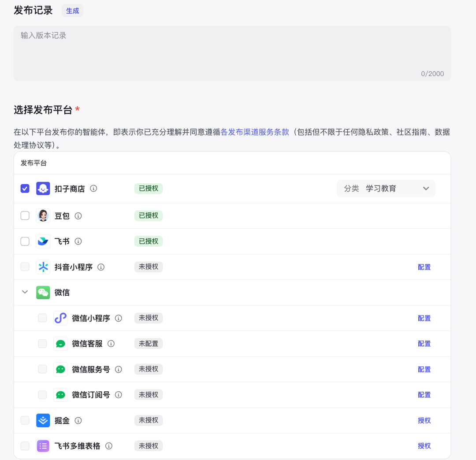The width and height of the screenshot is (476, 460).
Task: Focus the 输入版本记录 text area
Action: 232,53
